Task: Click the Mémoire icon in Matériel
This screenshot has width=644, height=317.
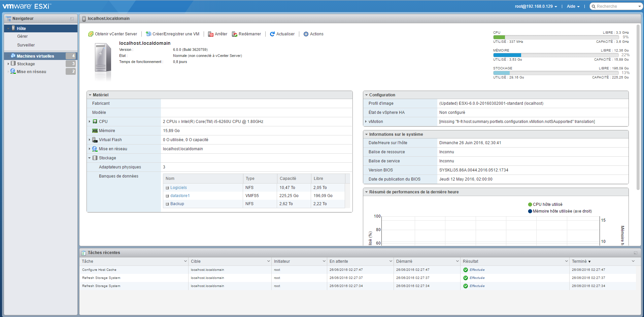Action: [95, 131]
